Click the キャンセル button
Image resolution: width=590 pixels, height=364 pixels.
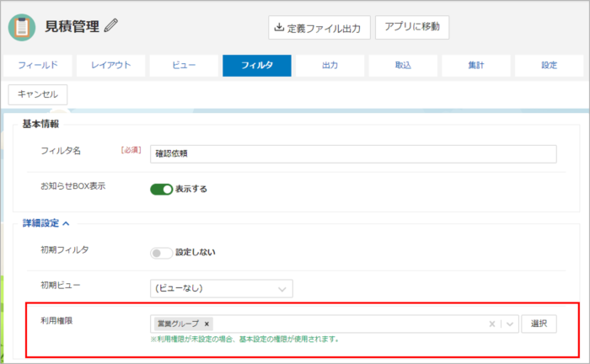point(38,94)
